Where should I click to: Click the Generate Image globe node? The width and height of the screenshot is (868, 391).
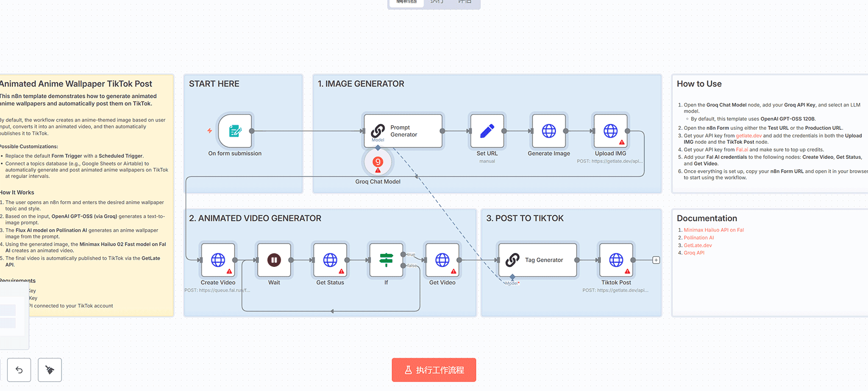(x=549, y=131)
